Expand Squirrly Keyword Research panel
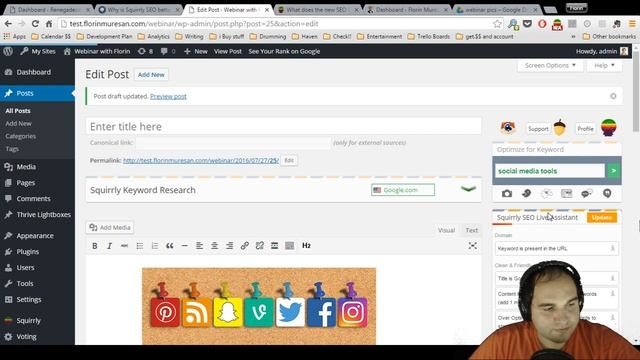The width and height of the screenshot is (640, 360). click(468, 189)
